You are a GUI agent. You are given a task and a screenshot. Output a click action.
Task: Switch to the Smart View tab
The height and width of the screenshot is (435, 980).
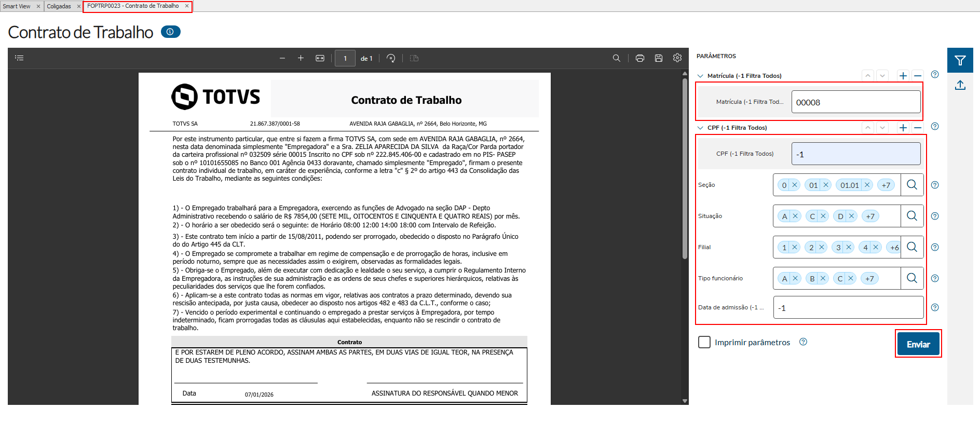click(x=17, y=6)
